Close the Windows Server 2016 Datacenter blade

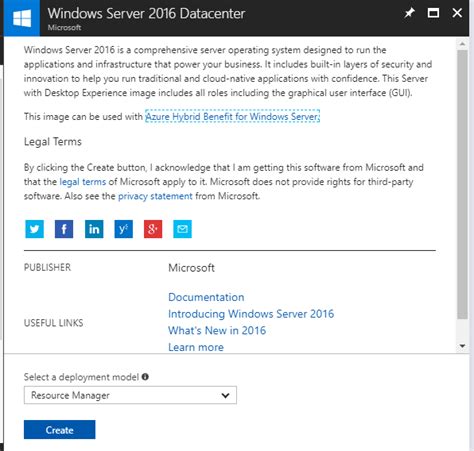(x=457, y=13)
